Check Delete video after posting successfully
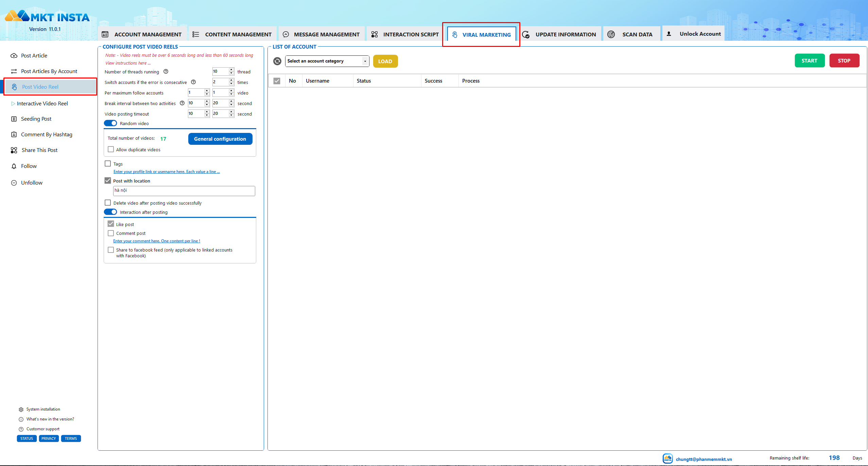Viewport: 868px width, 466px height. coord(108,203)
